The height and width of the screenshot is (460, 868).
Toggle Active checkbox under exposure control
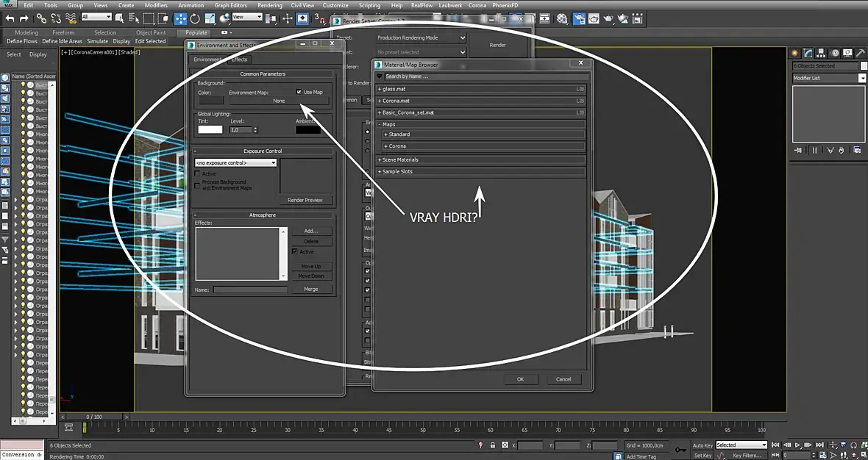click(x=197, y=174)
